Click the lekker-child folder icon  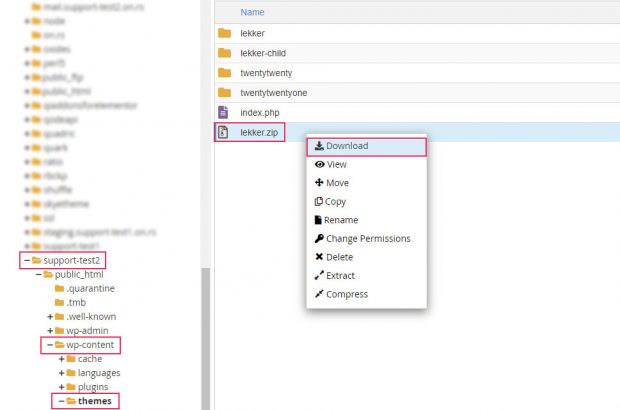[224, 53]
